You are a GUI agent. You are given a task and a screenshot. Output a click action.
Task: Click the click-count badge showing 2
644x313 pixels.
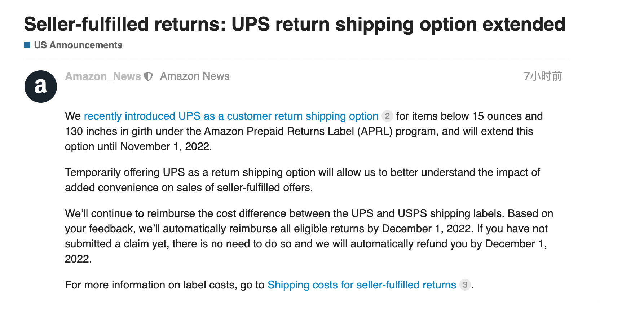pyautogui.click(x=387, y=116)
